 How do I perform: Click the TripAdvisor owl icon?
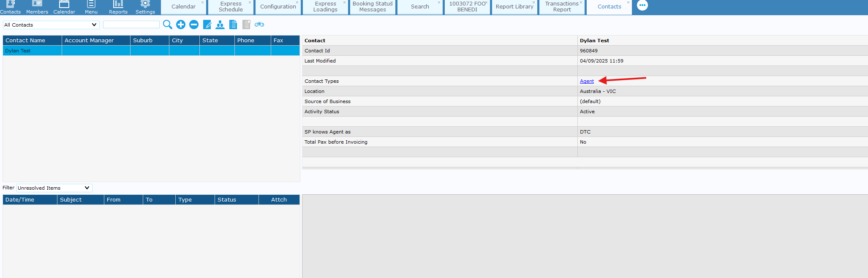[259, 25]
